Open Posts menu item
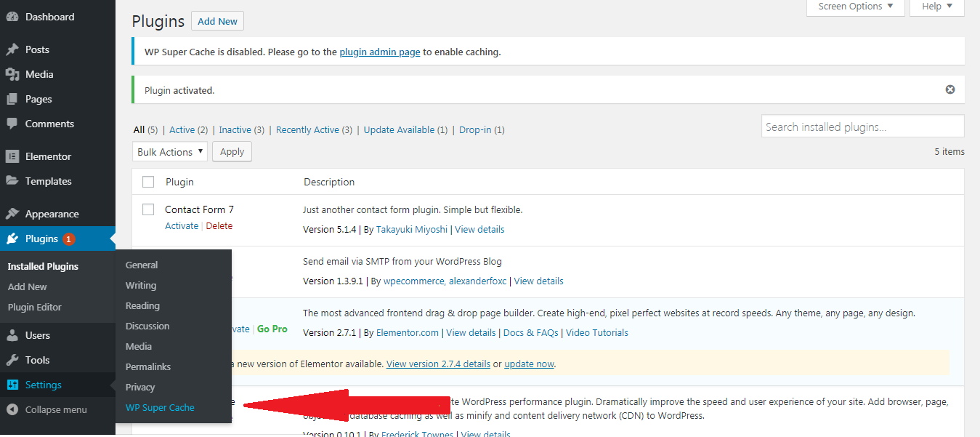Screen dimensions: 980x437 (37, 49)
